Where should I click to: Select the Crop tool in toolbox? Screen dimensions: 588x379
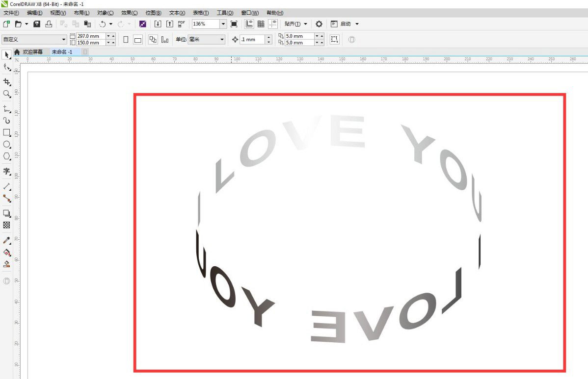pos(7,82)
